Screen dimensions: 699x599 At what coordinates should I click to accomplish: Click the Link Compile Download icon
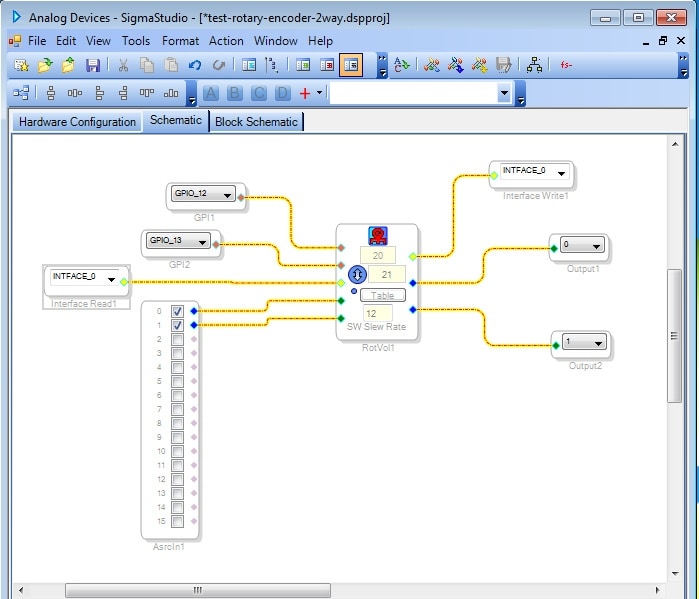[x=456, y=65]
